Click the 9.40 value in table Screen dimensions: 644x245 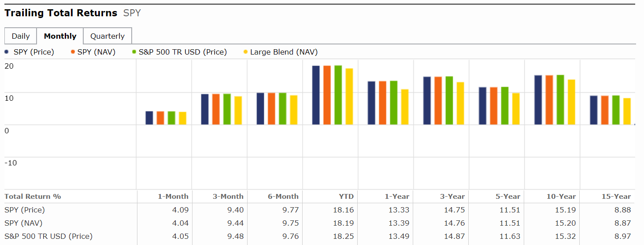coord(236,210)
